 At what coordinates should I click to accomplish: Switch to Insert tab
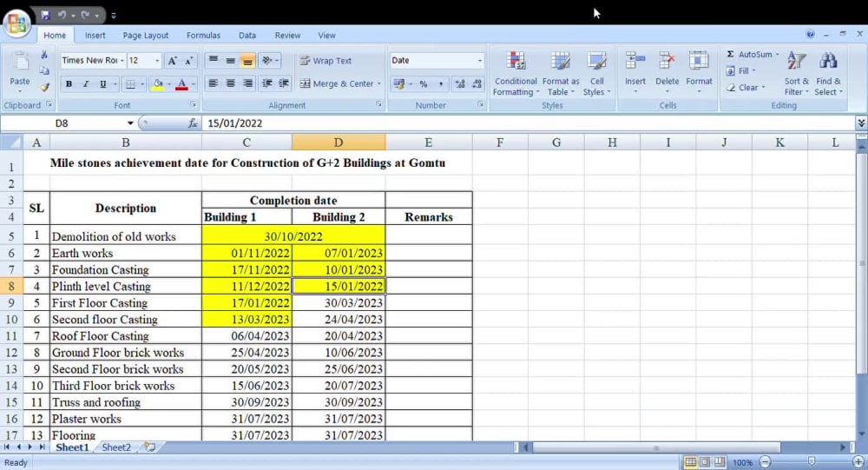[x=95, y=36]
